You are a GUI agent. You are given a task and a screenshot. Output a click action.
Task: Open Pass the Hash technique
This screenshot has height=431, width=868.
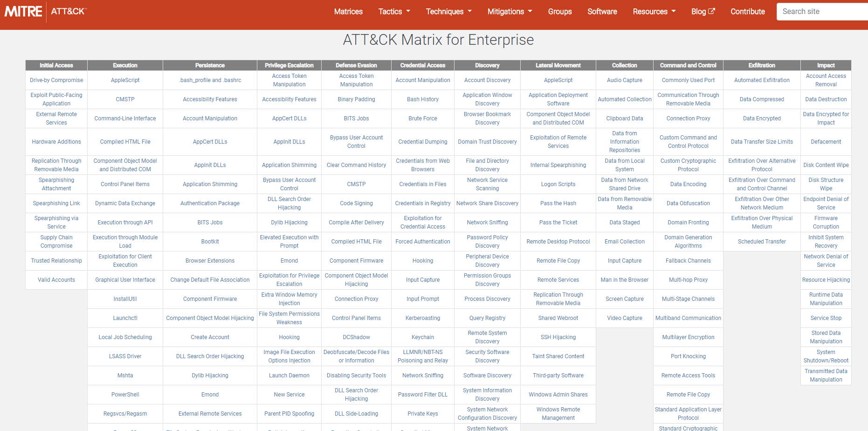(558, 203)
